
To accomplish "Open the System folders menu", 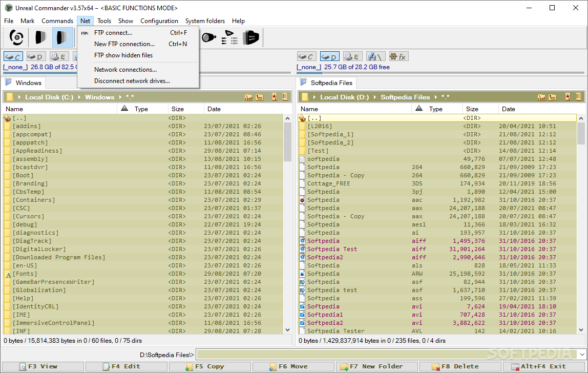I will (x=205, y=21).
